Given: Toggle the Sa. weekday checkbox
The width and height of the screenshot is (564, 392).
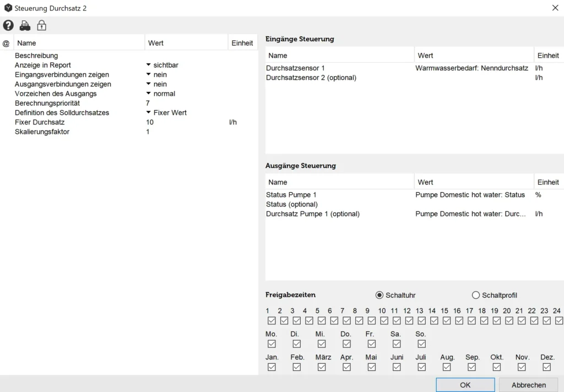Looking at the screenshot, I should [x=397, y=344].
